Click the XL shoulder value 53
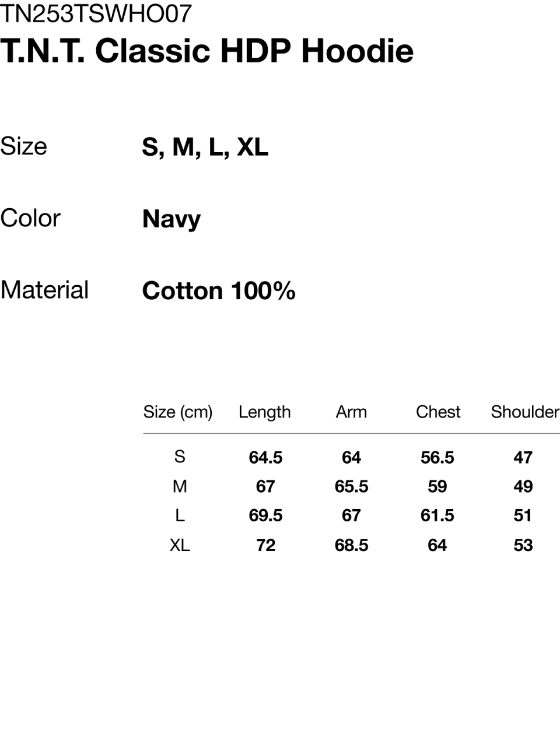 [523, 545]
